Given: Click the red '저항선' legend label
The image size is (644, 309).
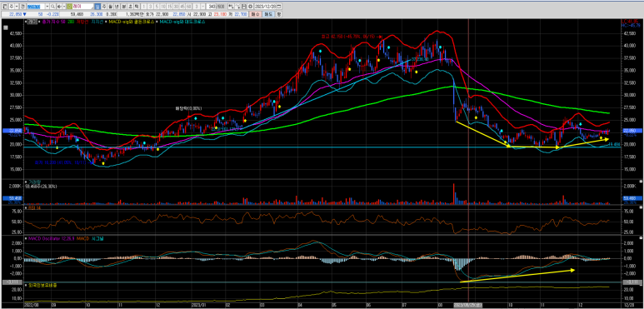Looking at the screenshot, I should click(82, 22).
